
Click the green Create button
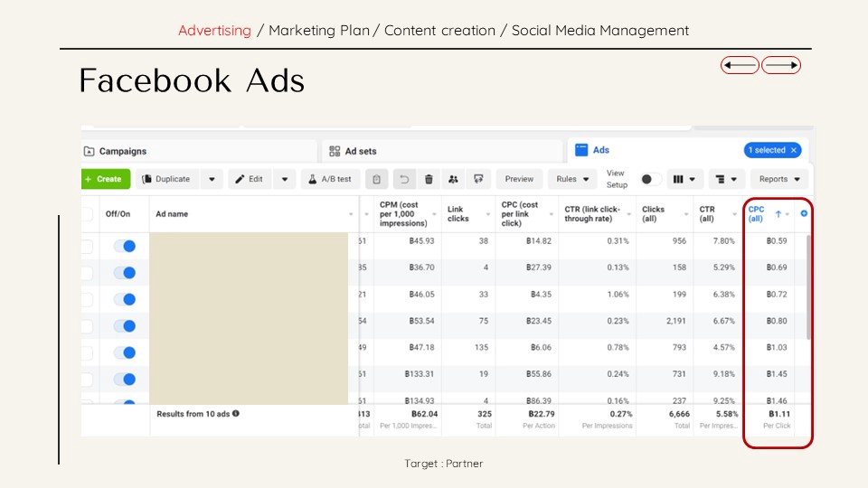coord(105,179)
